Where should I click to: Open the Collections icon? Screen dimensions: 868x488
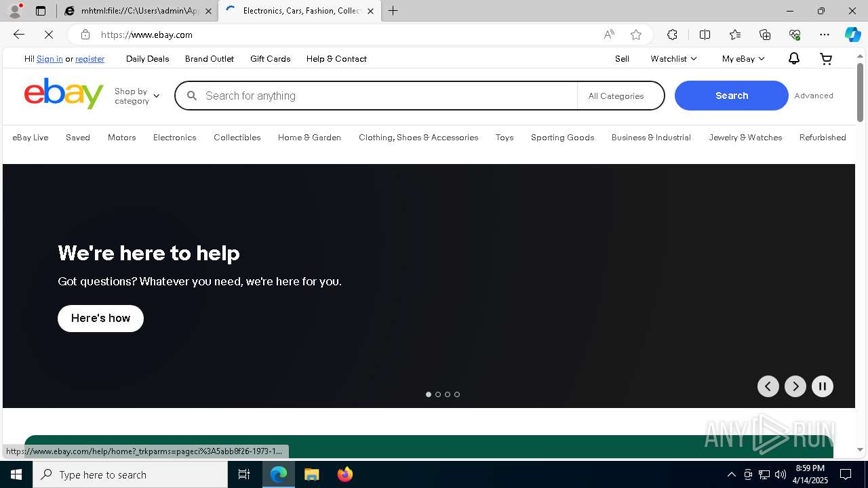tap(765, 35)
